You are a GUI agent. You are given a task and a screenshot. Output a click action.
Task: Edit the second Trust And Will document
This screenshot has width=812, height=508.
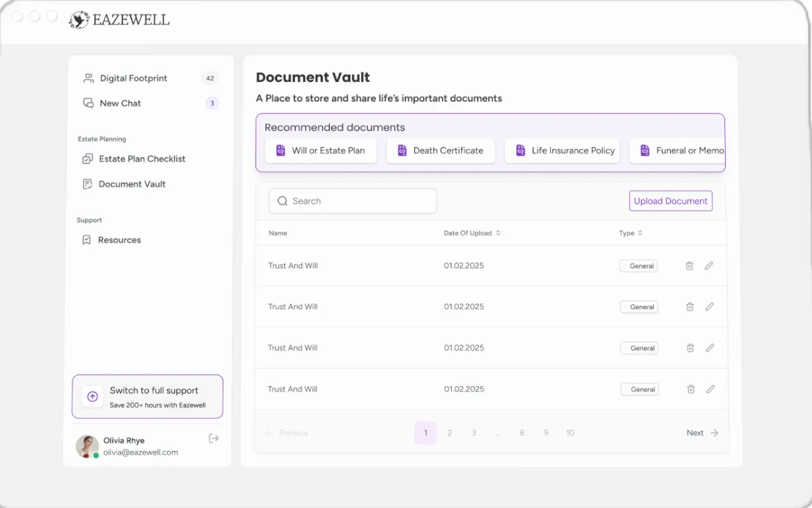click(709, 307)
